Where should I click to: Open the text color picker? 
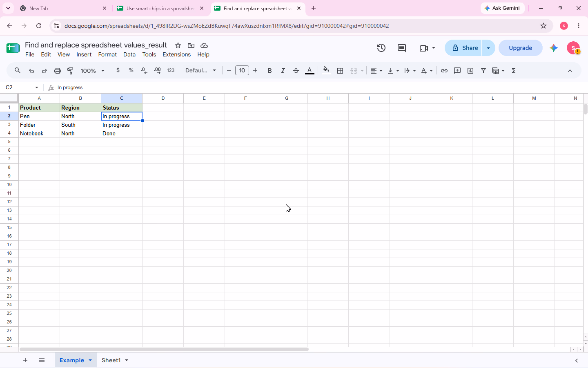click(x=310, y=71)
